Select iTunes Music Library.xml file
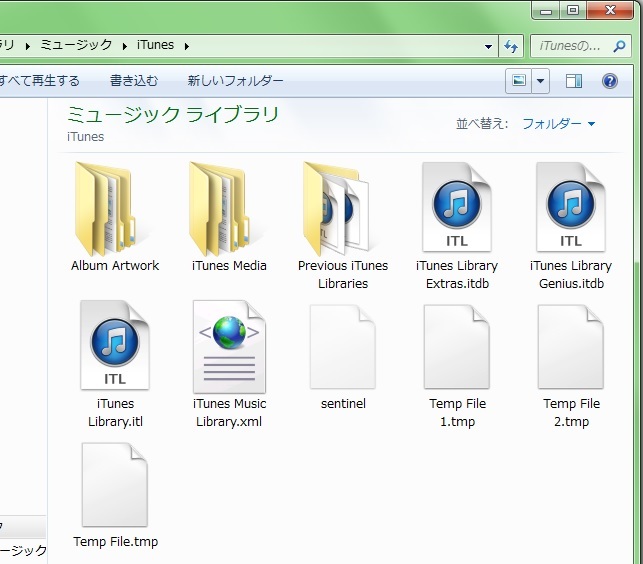The image size is (643, 564). click(x=229, y=346)
